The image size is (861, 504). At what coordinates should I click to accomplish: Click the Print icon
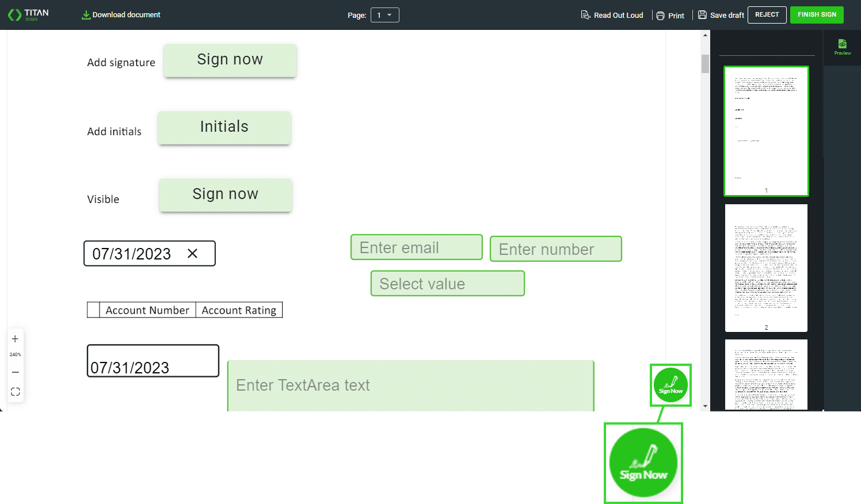[x=660, y=16]
